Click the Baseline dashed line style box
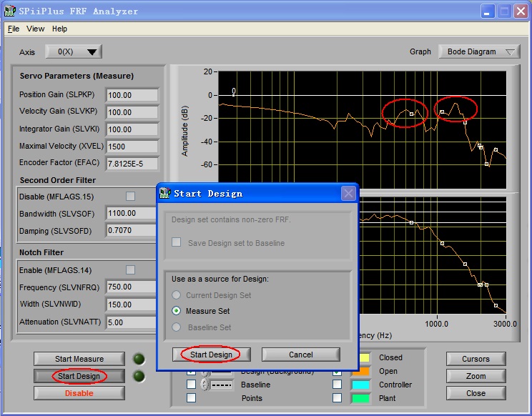 point(221,385)
